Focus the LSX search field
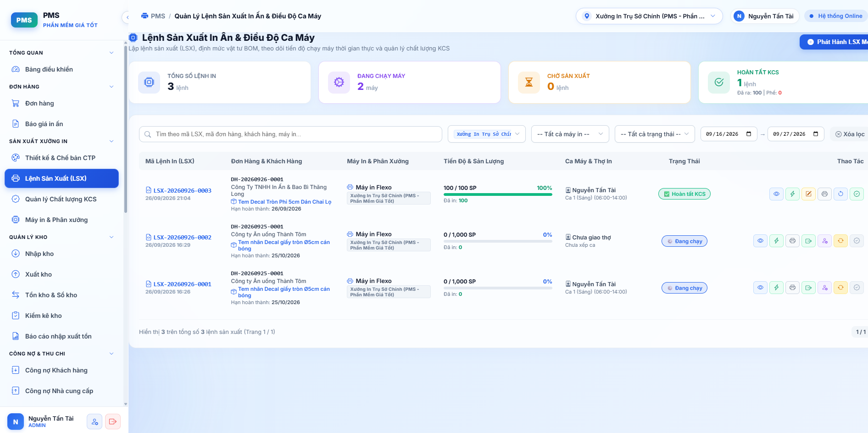This screenshot has width=868, height=433. click(290, 134)
